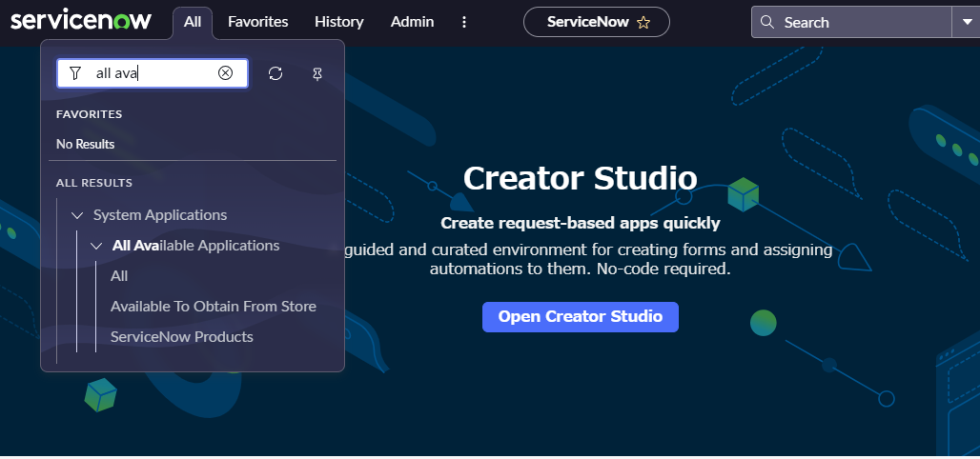Focus the menu filter input field
Screen dimensions: 980x459
(153, 73)
